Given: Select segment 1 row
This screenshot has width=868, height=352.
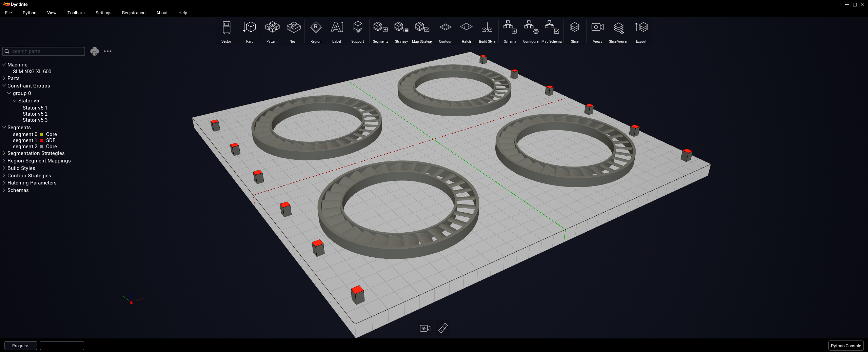Looking at the screenshot, I should pos(34,140).
